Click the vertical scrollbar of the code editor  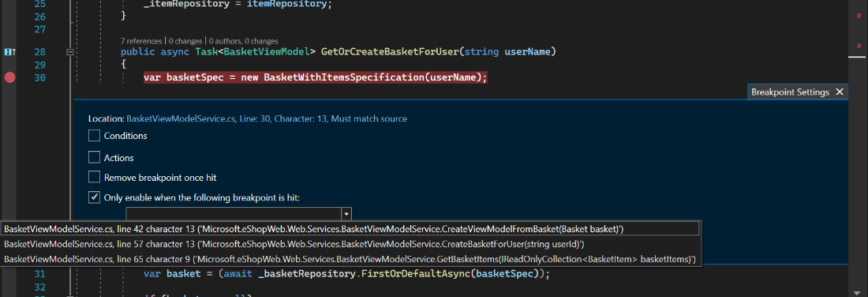859,148
